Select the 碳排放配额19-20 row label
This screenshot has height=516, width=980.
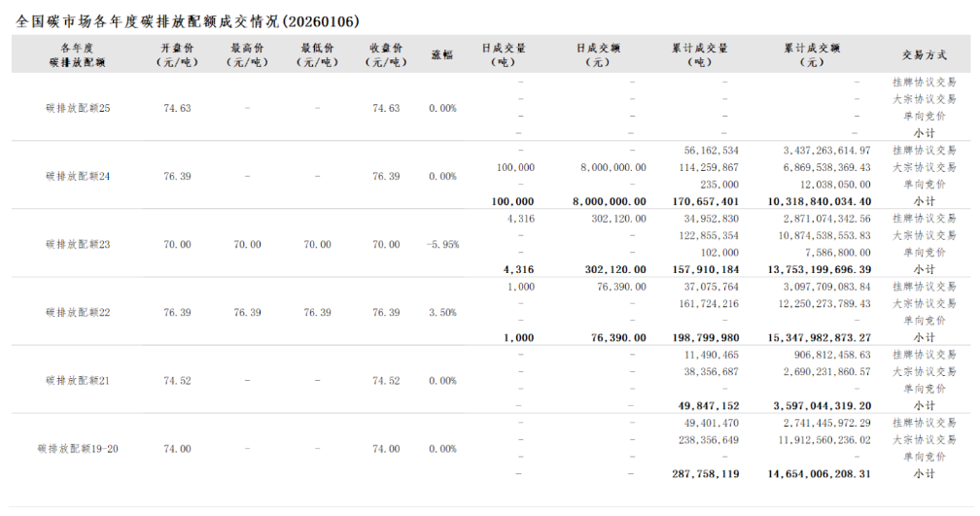(78, 449)
